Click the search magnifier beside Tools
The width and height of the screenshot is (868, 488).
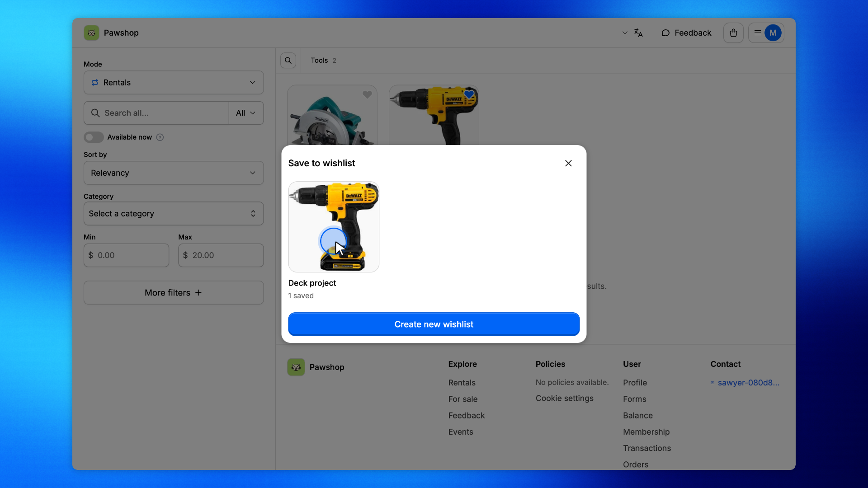click(x=288, y=61)
